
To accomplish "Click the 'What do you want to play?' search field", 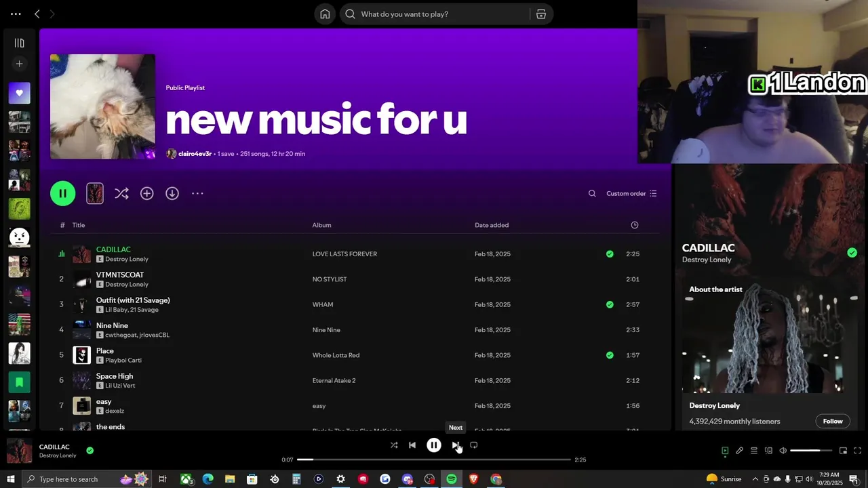I will (434, 14).
